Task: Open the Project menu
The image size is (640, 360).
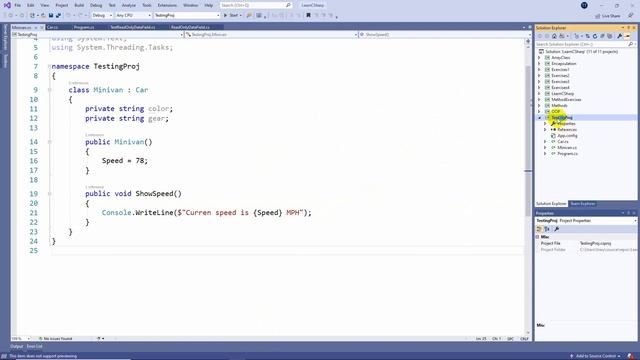Action: click(x=62, y=5)
